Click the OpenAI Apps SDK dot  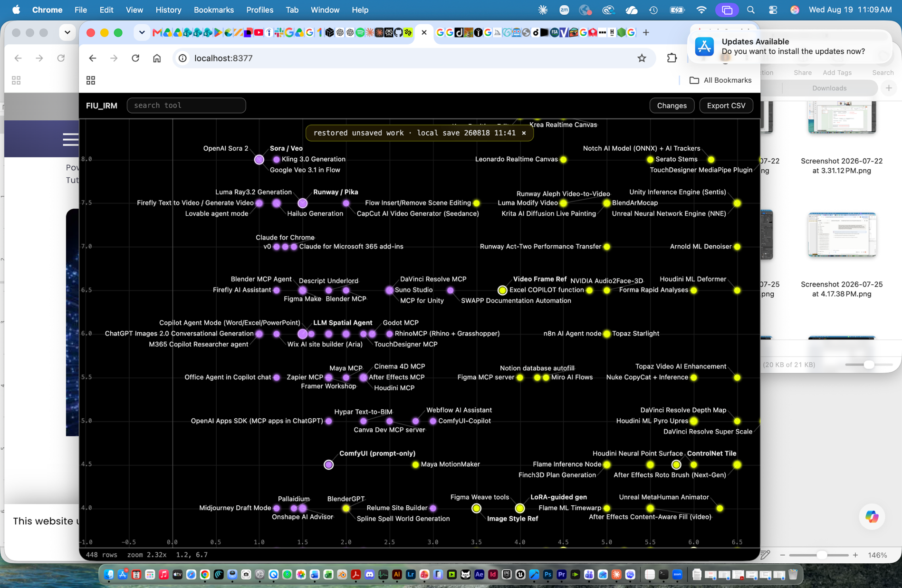tap(328, 421)
